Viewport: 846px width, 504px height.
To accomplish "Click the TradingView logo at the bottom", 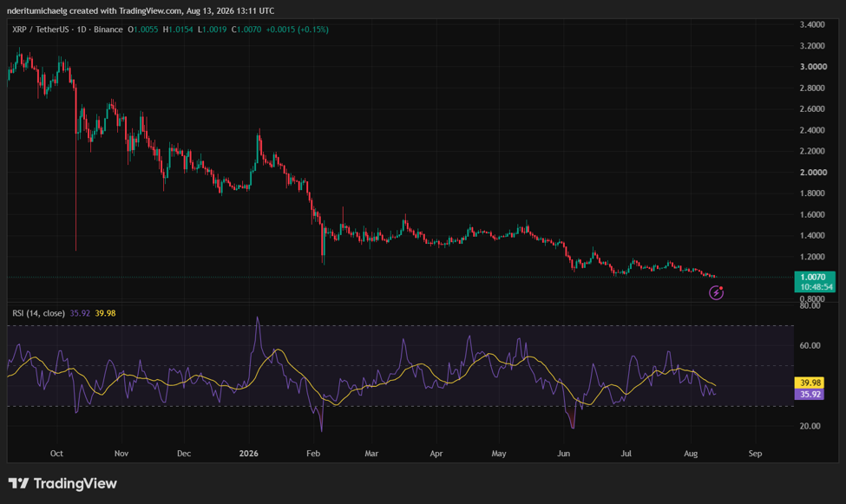I will [62, 483].
